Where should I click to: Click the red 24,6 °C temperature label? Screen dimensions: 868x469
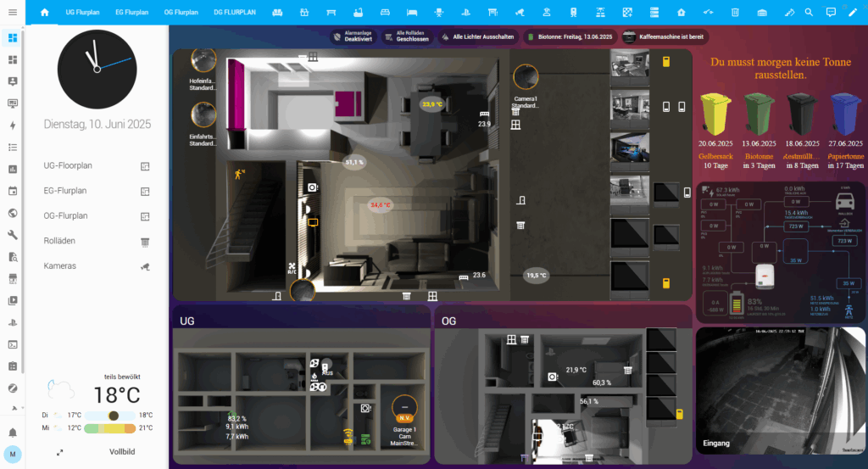point(381,205)
